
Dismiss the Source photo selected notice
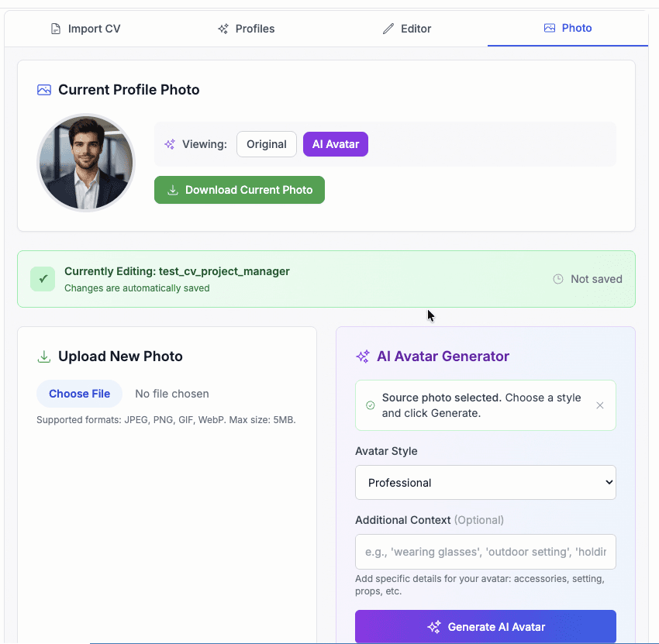point(600,405)
